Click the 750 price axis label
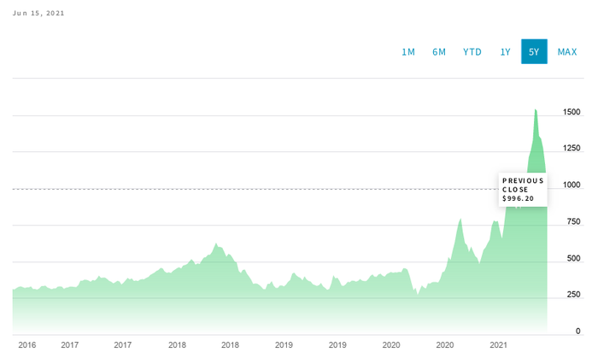This screenshot has height=364, width=598. [x=573, y=221]
